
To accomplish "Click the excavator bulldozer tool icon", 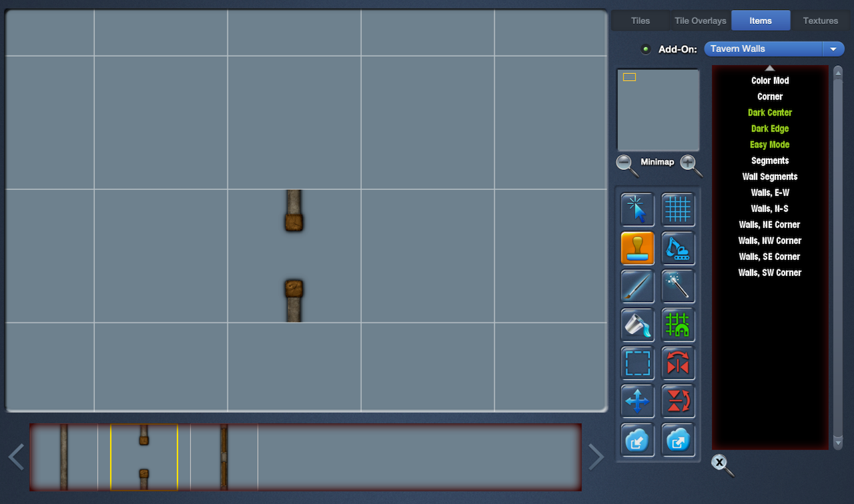I will 678,248.
